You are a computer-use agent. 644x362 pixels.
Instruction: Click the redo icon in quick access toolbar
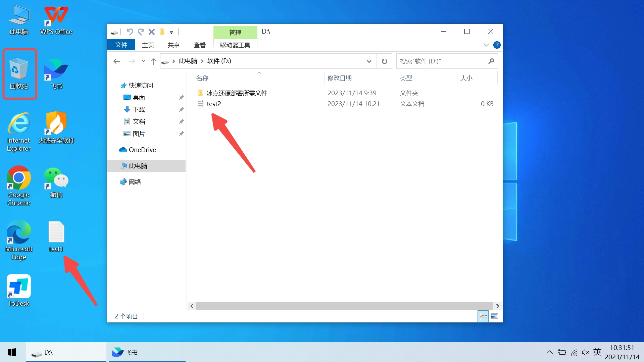[141, 32]
